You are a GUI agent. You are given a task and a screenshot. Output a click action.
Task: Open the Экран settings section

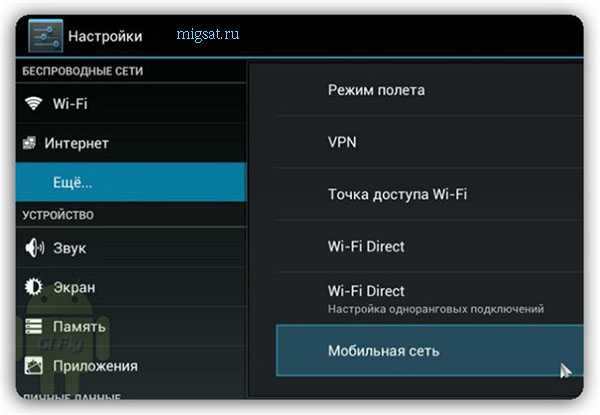(x=131, y=287)
